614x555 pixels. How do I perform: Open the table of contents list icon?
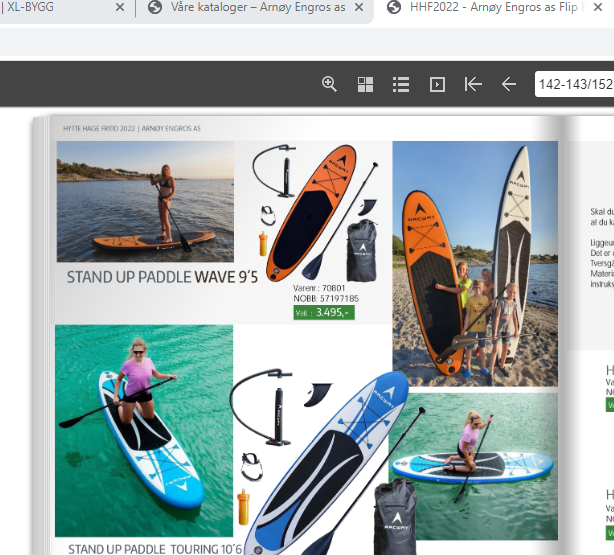401,84
